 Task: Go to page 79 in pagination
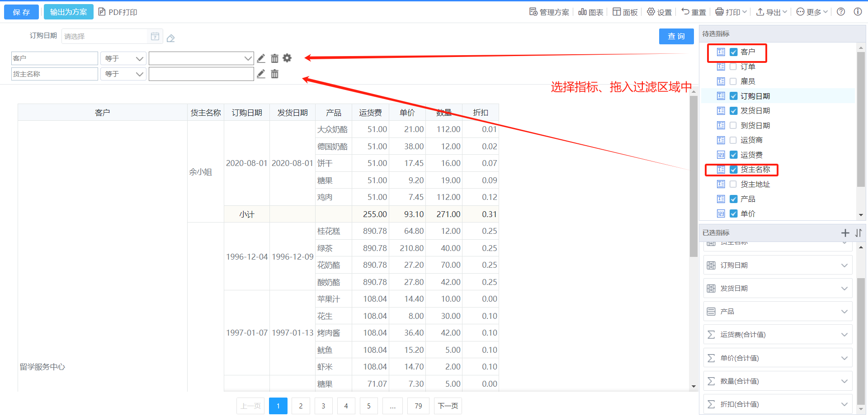[418, 406]
